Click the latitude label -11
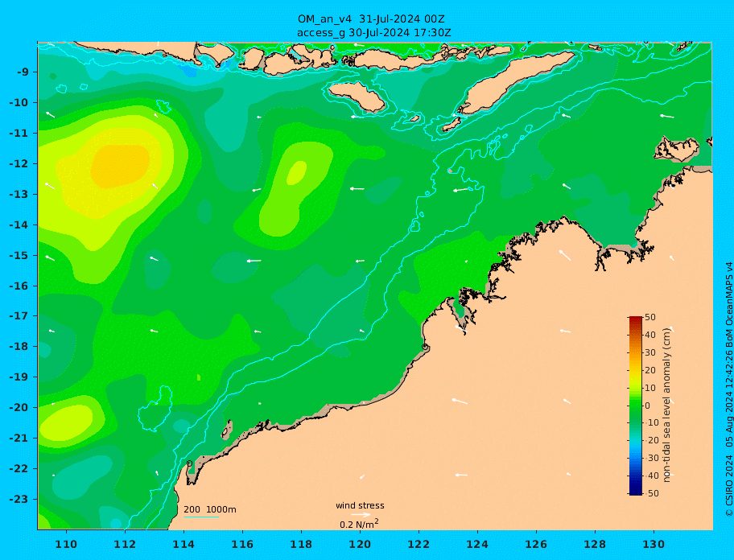Viewport: 734px width, 560px height. coord(19,134)
